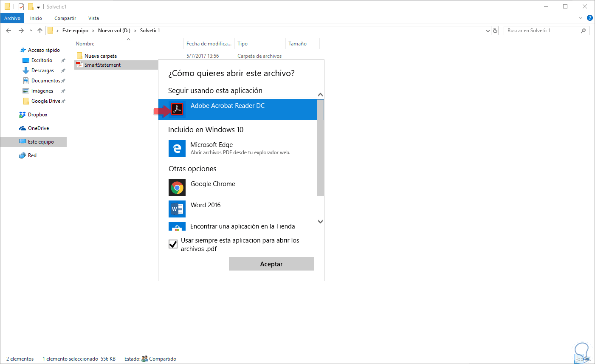Open Descargas in the navigation pane
This screenshot has width=595, height=364.
[42, 71]
